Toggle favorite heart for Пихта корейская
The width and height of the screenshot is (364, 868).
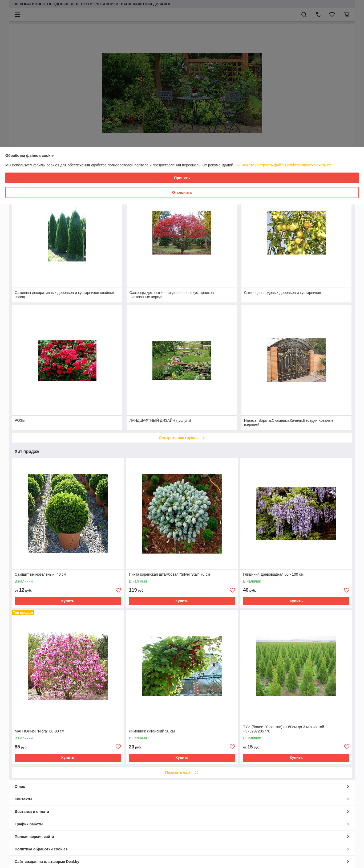232,590
